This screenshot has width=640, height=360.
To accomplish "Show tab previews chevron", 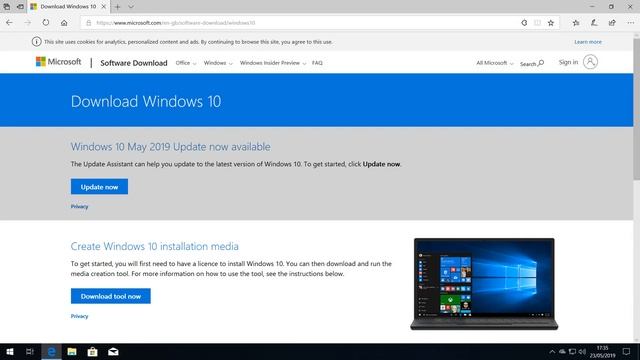I will (131, 7).
